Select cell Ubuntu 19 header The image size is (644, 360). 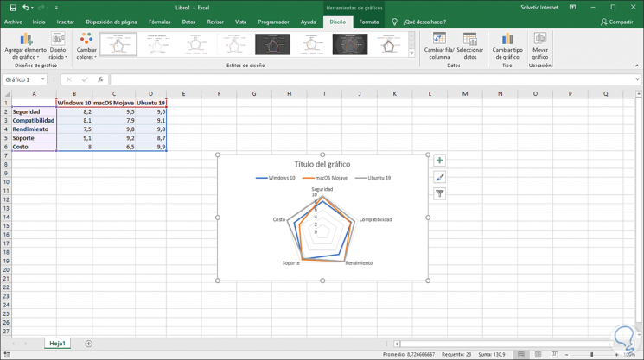click(x=150, y=103)
